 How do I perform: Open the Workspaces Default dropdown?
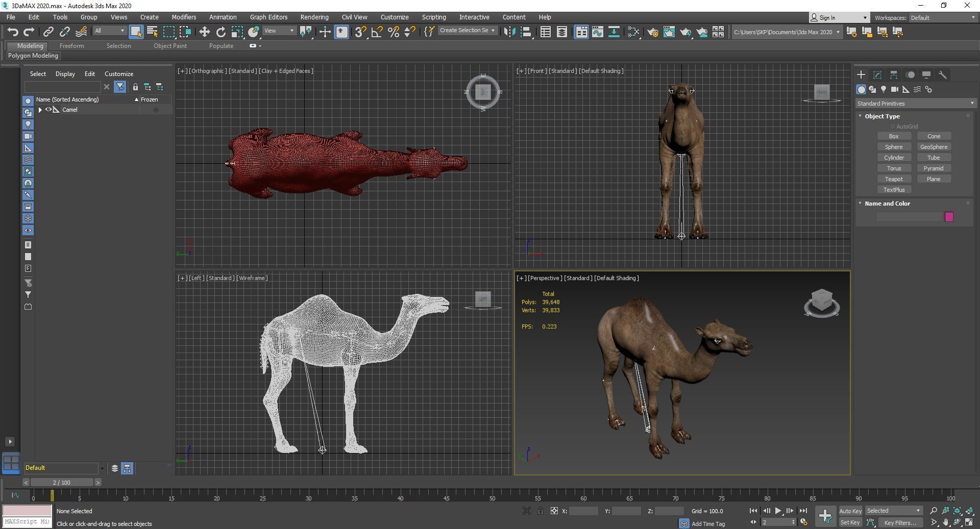(943, 17)
